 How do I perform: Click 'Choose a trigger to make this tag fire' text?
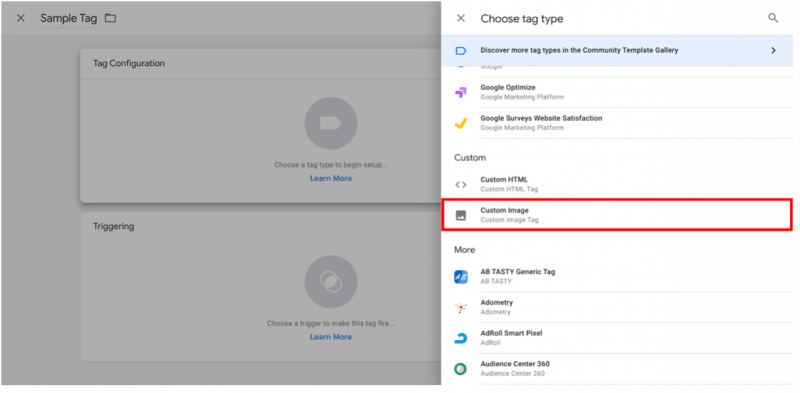(x=331, y=324)
